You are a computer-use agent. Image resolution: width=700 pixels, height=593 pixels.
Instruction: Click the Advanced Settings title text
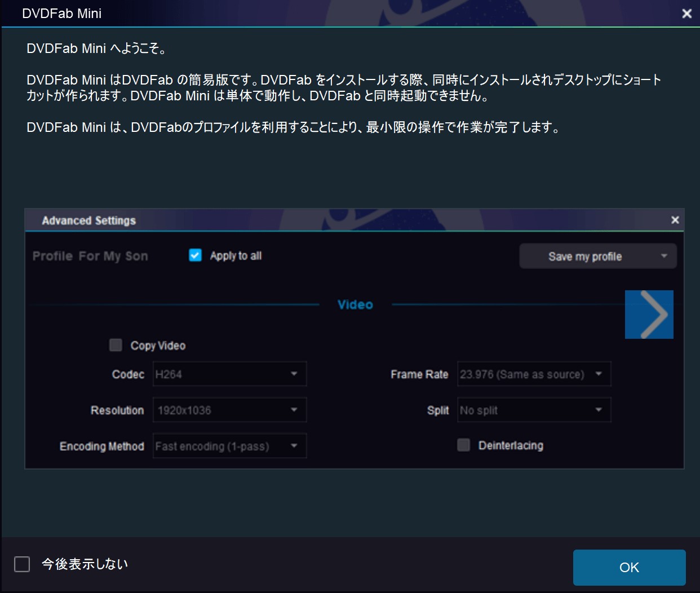[x=89, y=220]
